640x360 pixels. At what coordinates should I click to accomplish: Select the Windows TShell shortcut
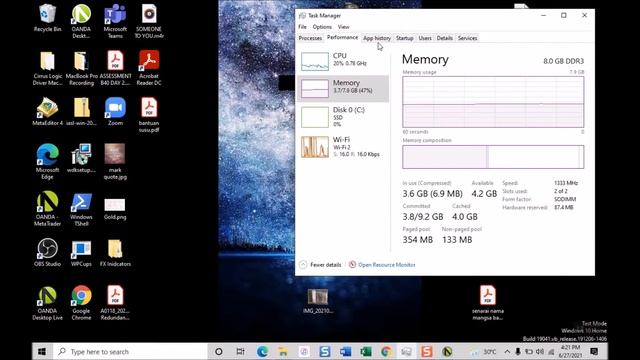(81, 209)
